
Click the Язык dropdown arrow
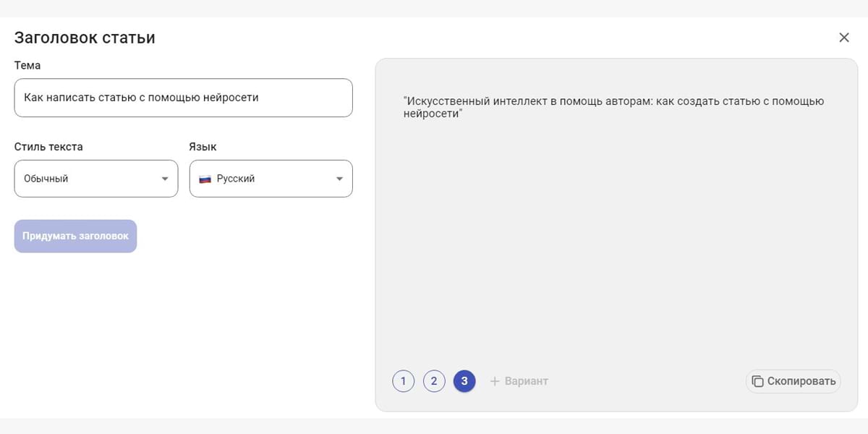point(340,179)
